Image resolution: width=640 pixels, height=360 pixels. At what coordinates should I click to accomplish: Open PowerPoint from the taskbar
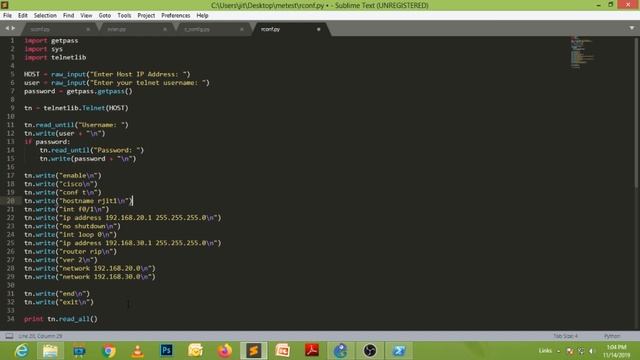coord(282,351)
